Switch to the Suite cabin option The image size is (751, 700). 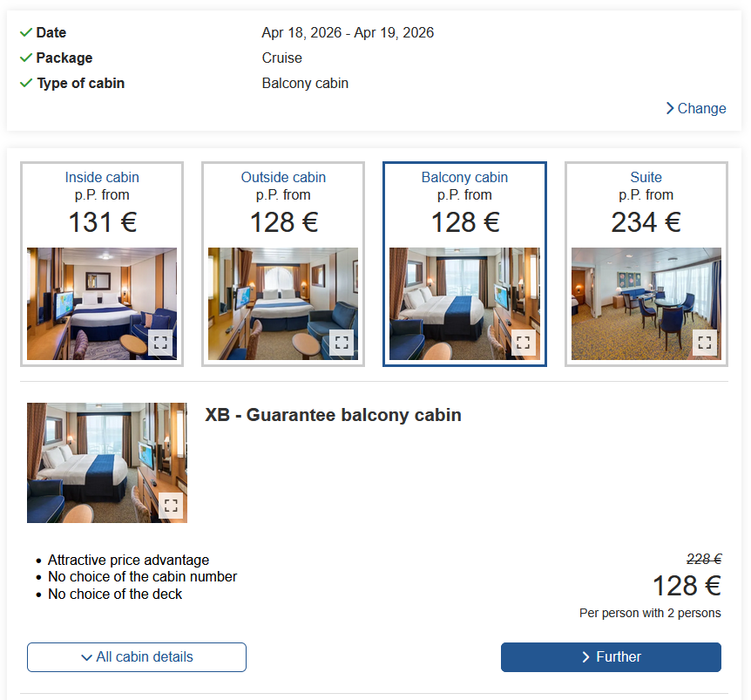click(x=646, y=178)
